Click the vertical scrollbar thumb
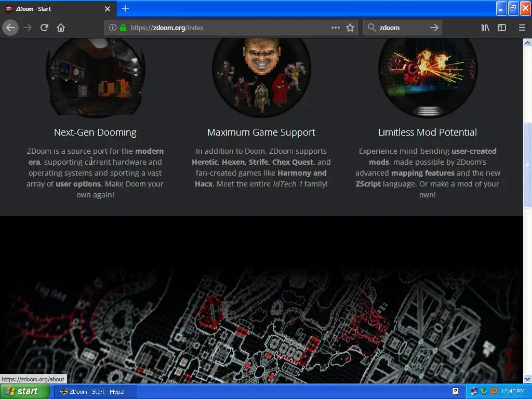The image size is (532, 399). point(527,165)
